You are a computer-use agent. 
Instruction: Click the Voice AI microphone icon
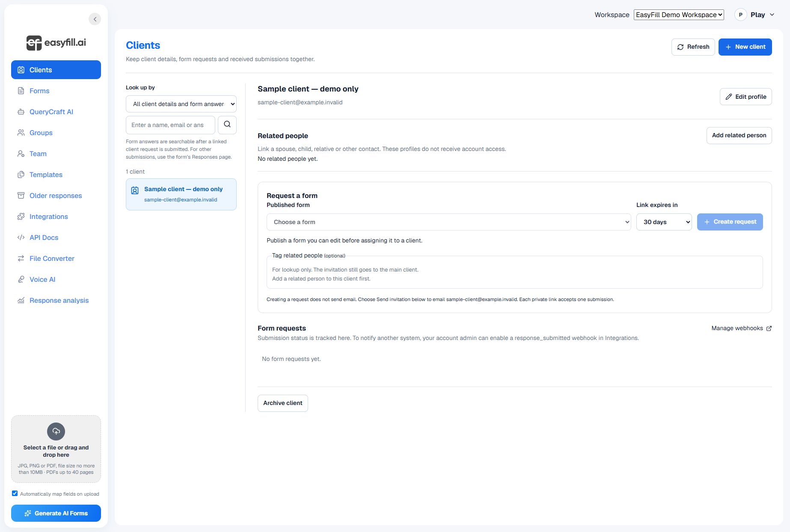[x=21, y=279]
